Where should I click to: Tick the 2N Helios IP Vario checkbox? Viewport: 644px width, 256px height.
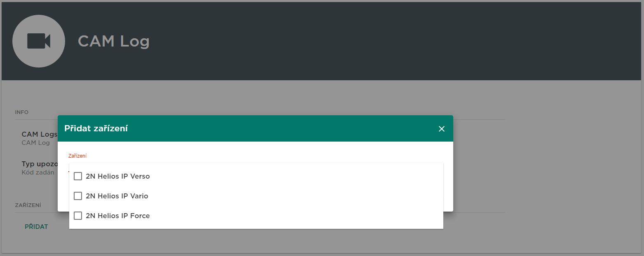[x=78, y=196]
